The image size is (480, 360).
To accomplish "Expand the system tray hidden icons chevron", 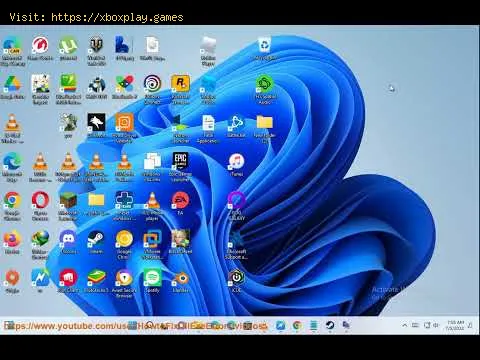I will (404, 325).
